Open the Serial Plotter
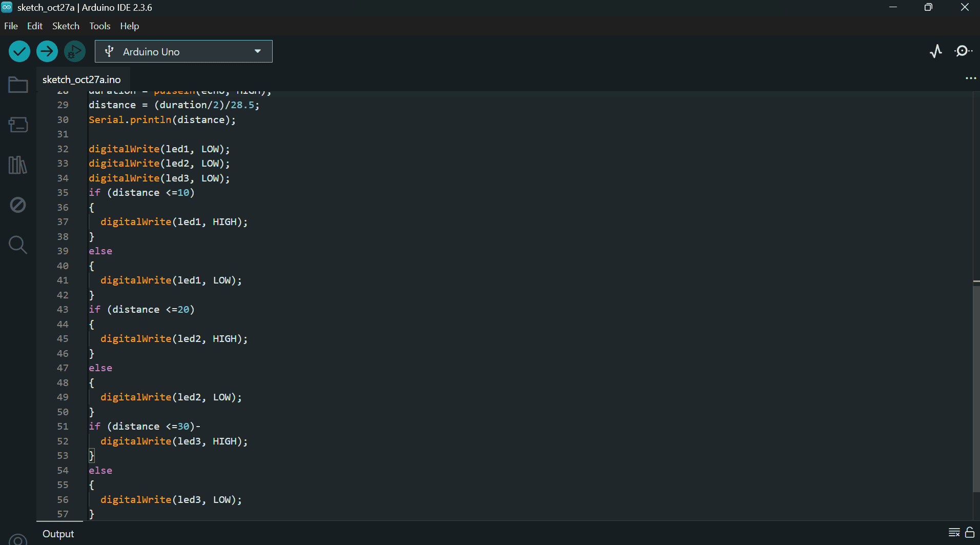980x545 pixels. (x=936, y=51)
